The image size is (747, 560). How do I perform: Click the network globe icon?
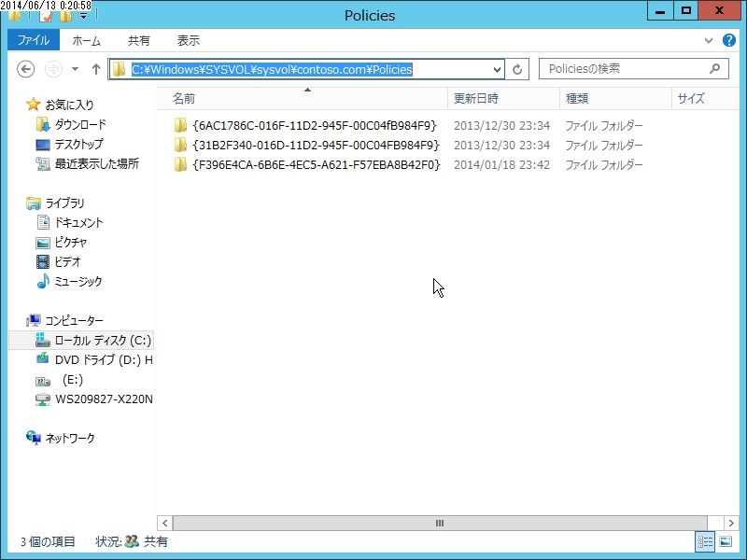[x=34, y=438]
